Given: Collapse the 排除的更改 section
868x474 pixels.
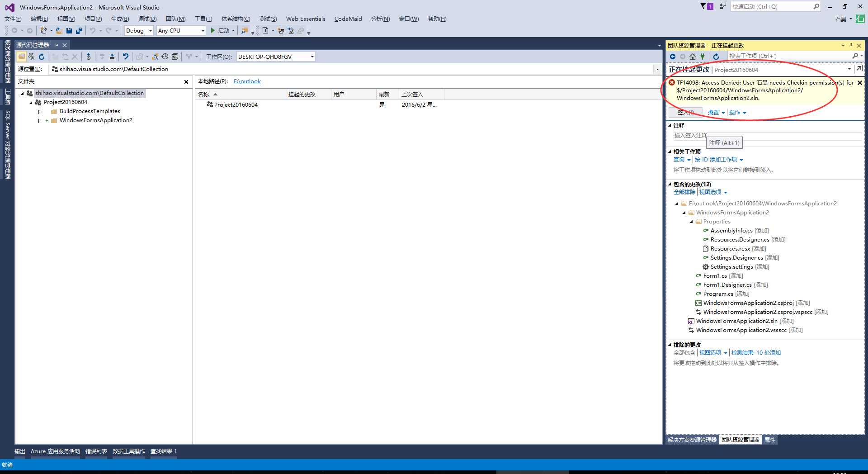Looking at the screenshot, I should pos(670,345).
